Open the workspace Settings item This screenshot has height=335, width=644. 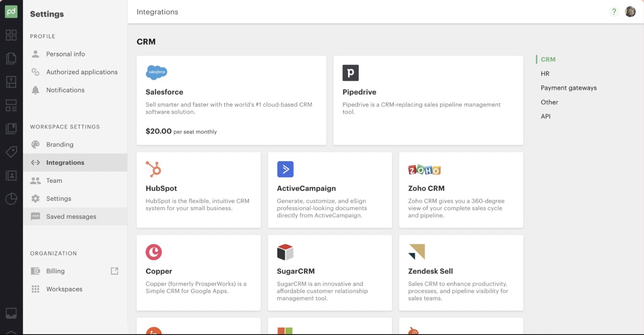coord(75,198)
